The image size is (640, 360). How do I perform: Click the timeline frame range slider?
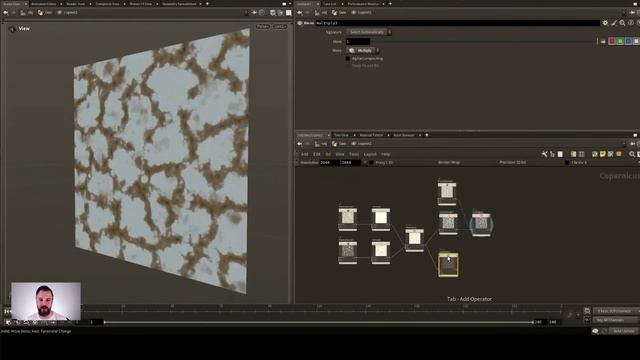coord(318,322)
